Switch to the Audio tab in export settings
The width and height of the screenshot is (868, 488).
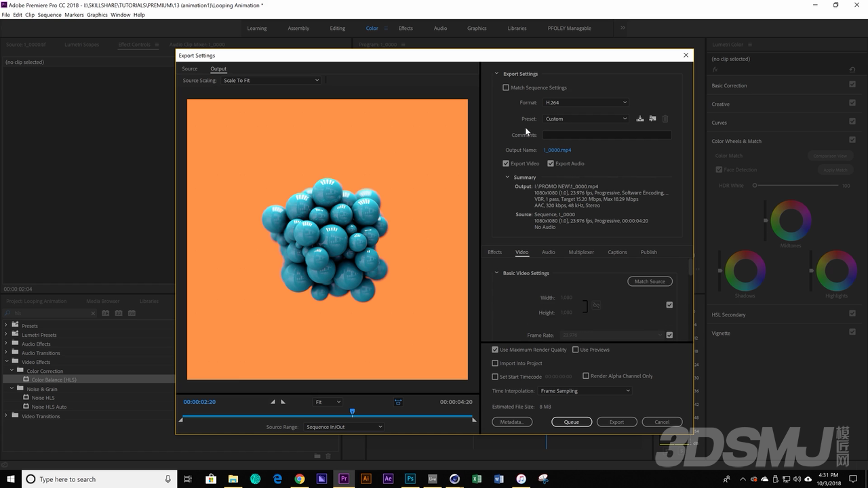(x=549, y=252)
